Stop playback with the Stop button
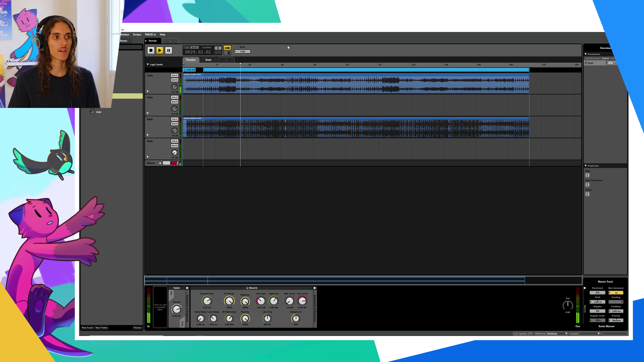This screenshot has width=644, height=362. (x=151, y=50)
